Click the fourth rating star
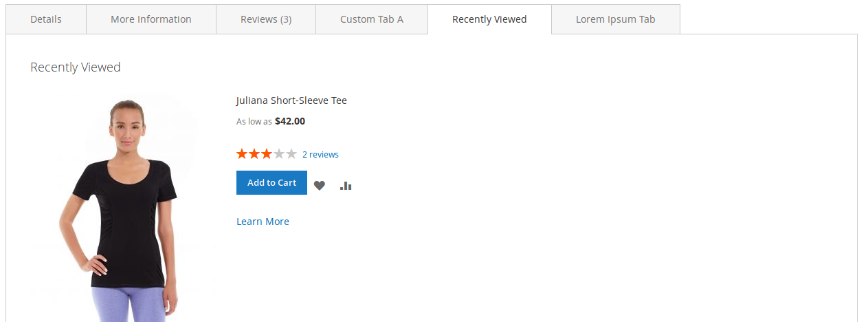The image size is (868, 322). tap(279, 154)
